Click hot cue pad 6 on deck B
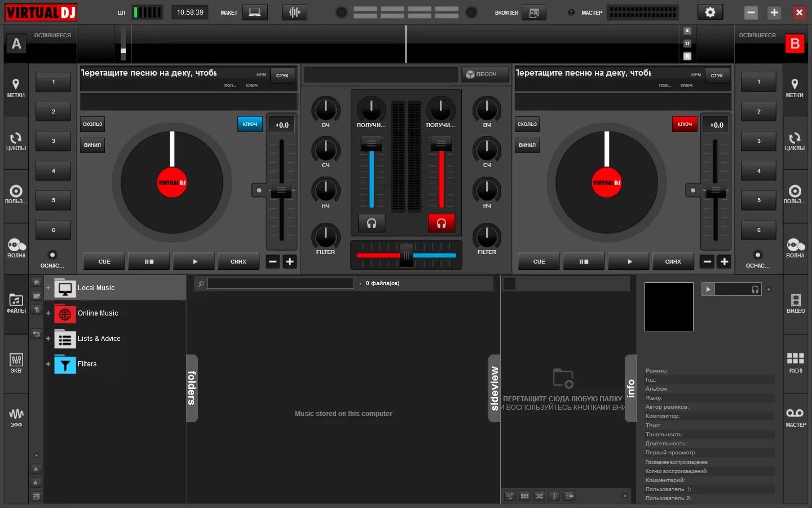Viewport: 812px width, 508px height. tap(758, 230)
